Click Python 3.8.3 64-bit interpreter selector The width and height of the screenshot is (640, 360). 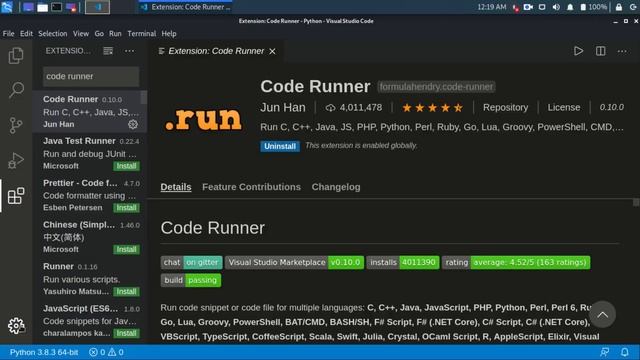point(44,352)
